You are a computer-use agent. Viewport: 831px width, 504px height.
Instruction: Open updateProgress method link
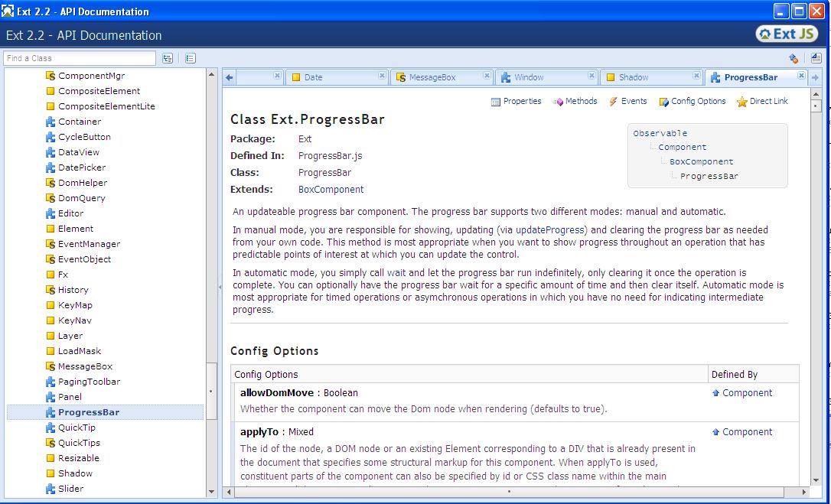[x=551, y=230]
